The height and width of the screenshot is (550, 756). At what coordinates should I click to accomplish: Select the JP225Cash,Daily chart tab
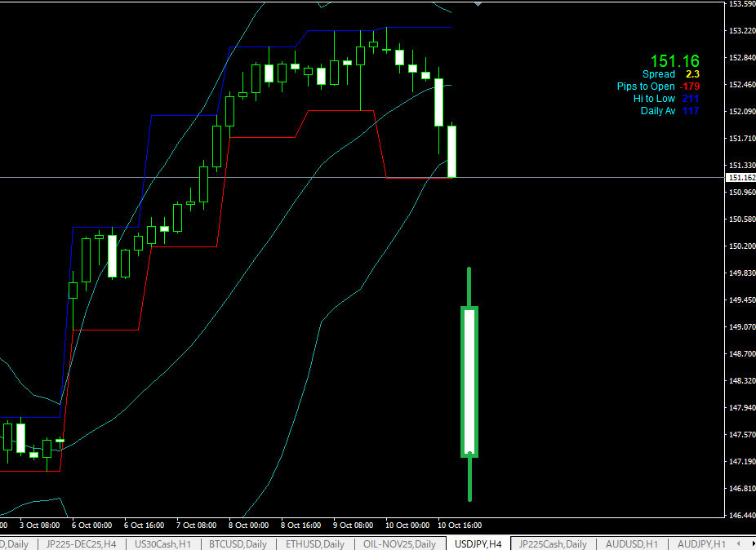553,544
